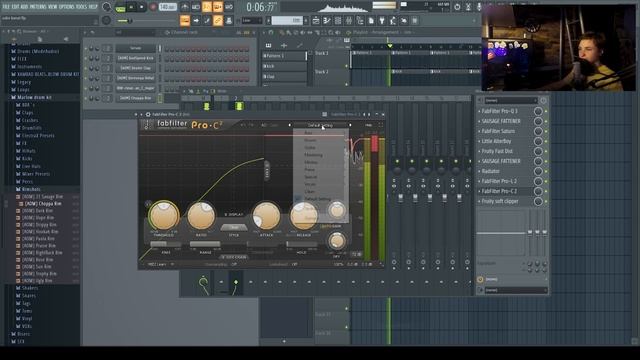Toggle the Browser view icon in toolbar
The image size is (640, 360).
[x=360, y=20]
